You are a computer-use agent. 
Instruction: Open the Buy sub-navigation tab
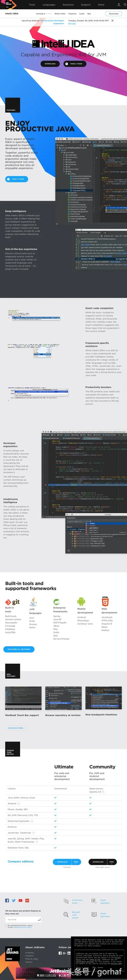click(x=89, y=14)
